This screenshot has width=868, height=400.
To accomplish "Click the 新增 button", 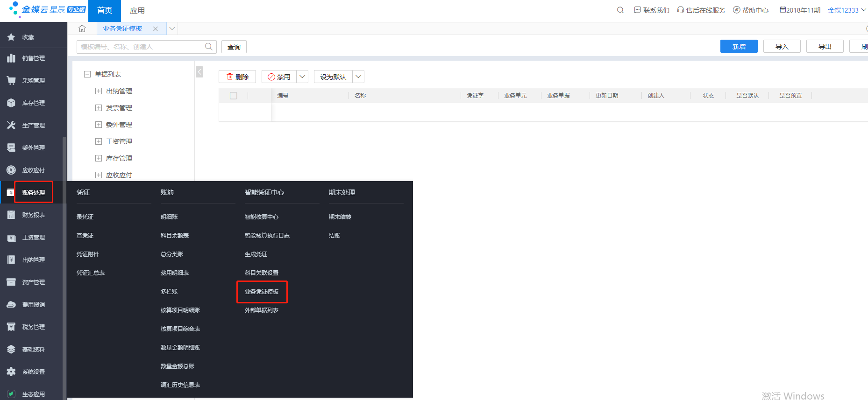I will click(x=739, y=46).
